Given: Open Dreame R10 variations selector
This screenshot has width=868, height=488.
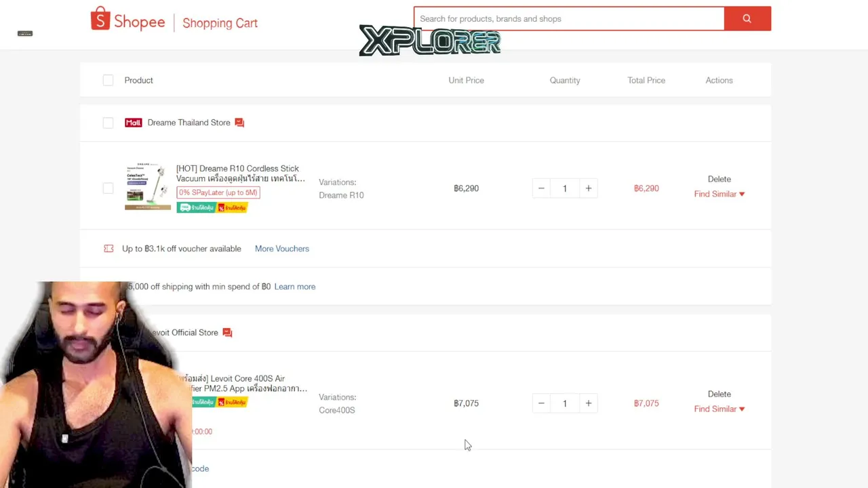Looking at the screenshot, I should 341,188.
